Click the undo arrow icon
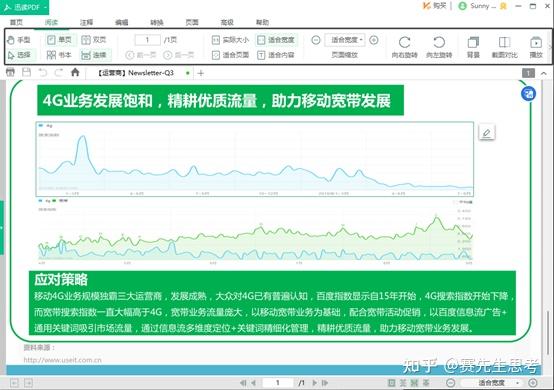Viewport: 554px width, 390px height. pos(43,72)
